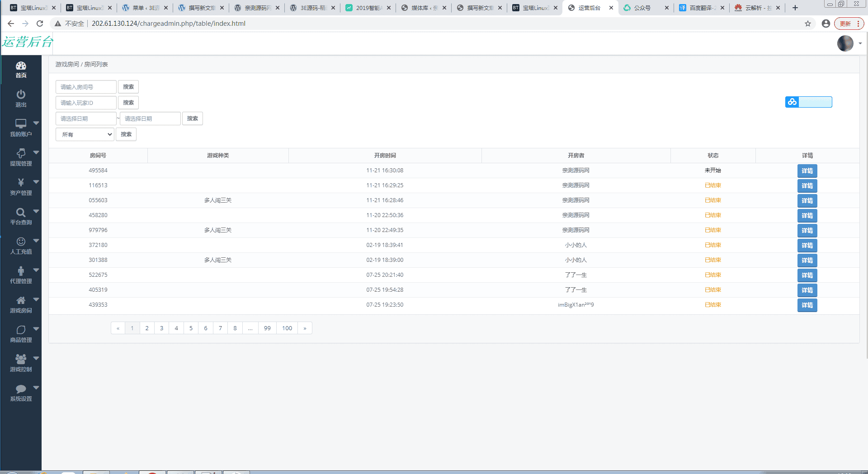Open 我的账户 monitor icon in sidebar
868x474 pixels.
tap(21, 123)
